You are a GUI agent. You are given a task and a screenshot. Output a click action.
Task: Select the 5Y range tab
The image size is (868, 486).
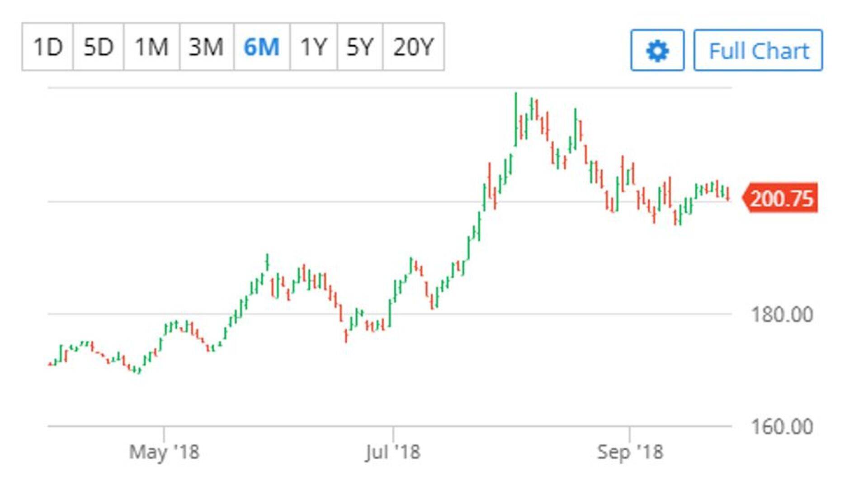click(360, 47)
